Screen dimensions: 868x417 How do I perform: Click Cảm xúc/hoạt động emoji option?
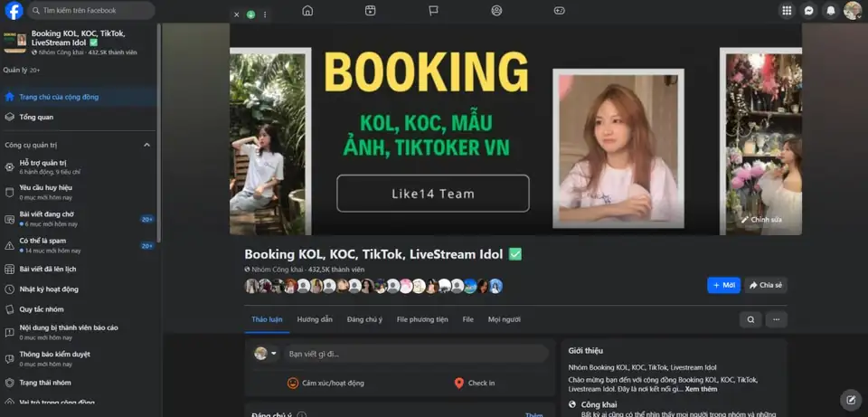325,384
